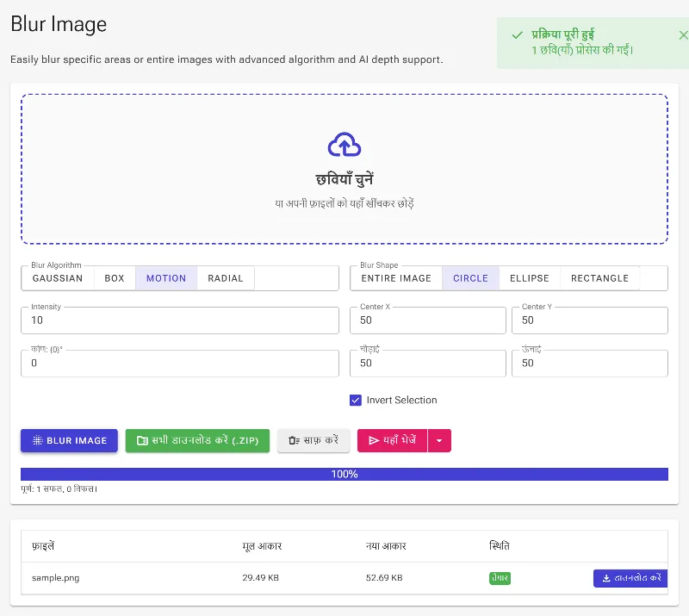Click the ready (तैयार) status badge
Screen dimensions: 689x616
tap(500, 578)
